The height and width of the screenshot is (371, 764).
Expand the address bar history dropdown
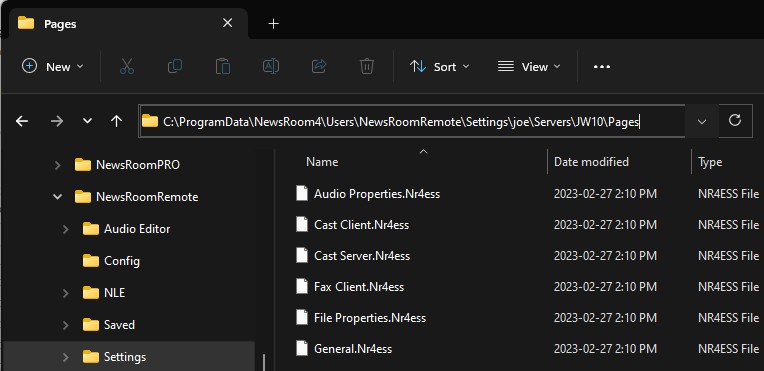tap(702, 121)
